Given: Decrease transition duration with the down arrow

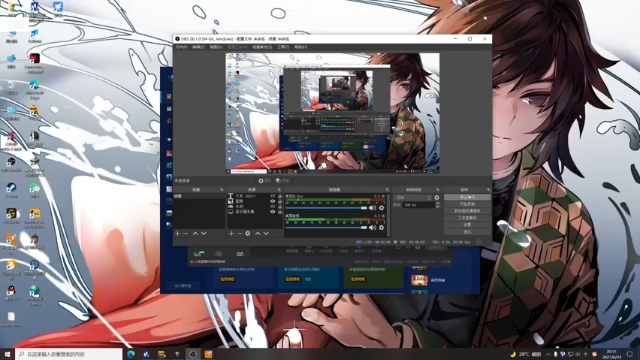Looking at the screenshot, I should point(438,207).
